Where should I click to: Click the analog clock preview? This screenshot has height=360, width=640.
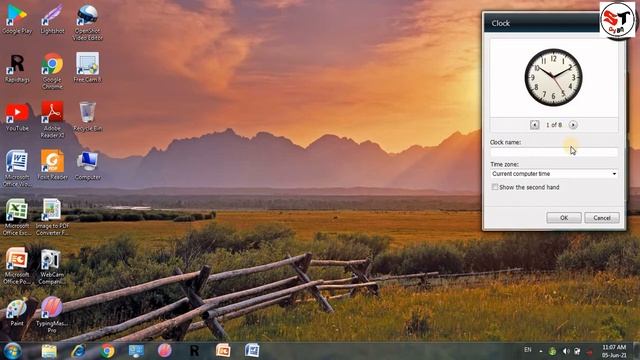click(x=553, y=78)
